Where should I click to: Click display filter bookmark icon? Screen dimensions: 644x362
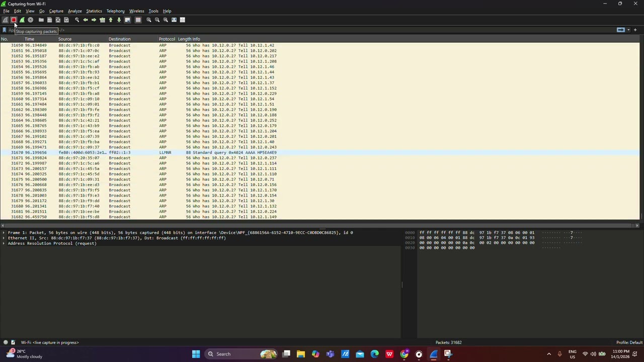[x=5, y=30]
